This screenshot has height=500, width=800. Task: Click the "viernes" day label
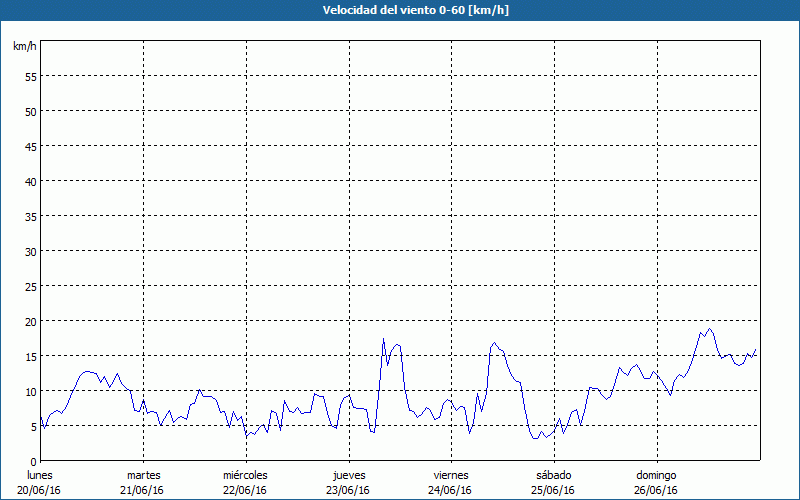click(x=451, y=474)
